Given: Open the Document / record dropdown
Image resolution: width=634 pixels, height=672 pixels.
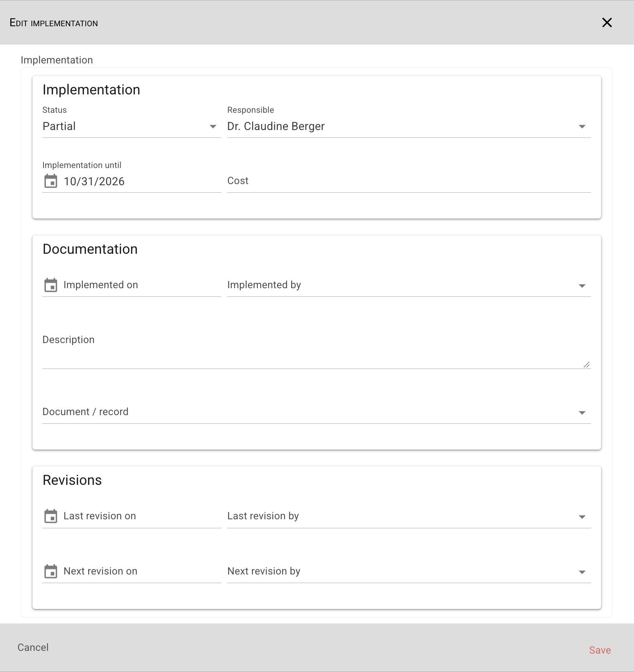Looking at the screenshot, I should [x=316, y=412].
